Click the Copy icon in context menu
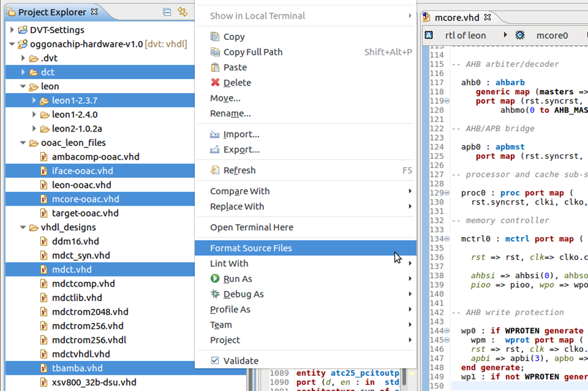588x391 pixels. point(215,36)
